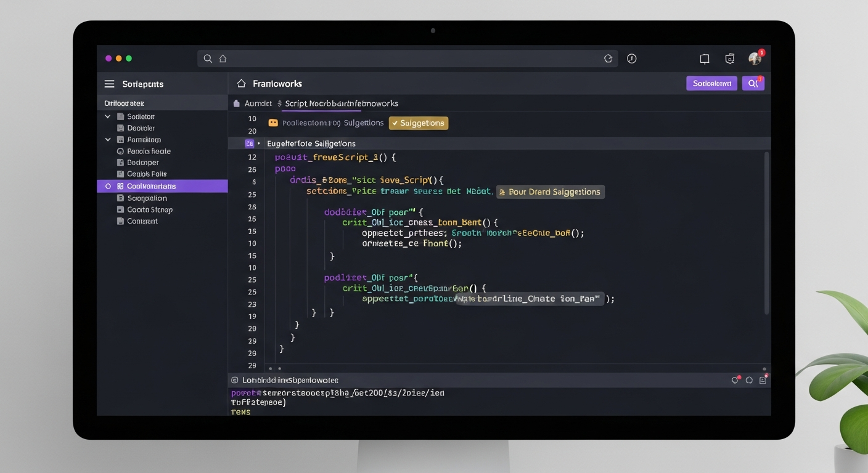Click the Sorlepunts sidebar title
The image size is (868, 473).
click(143, 84)
